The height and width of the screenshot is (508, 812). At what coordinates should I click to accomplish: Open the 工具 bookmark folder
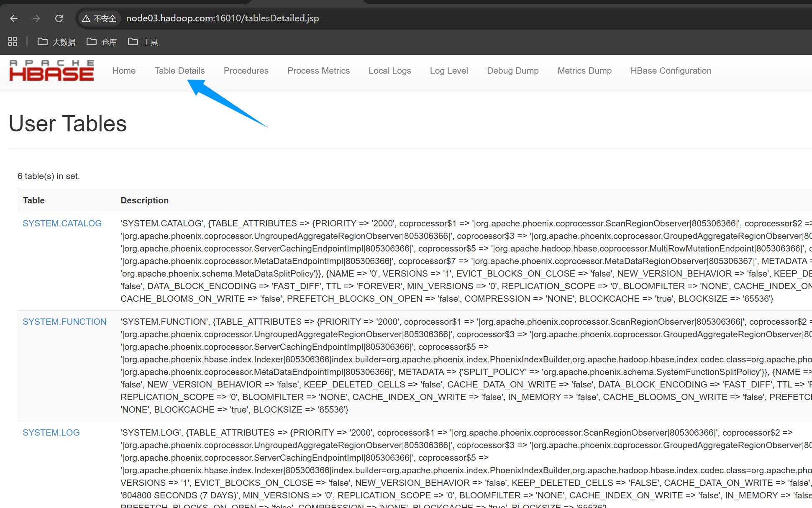click(x=143, y=42)
